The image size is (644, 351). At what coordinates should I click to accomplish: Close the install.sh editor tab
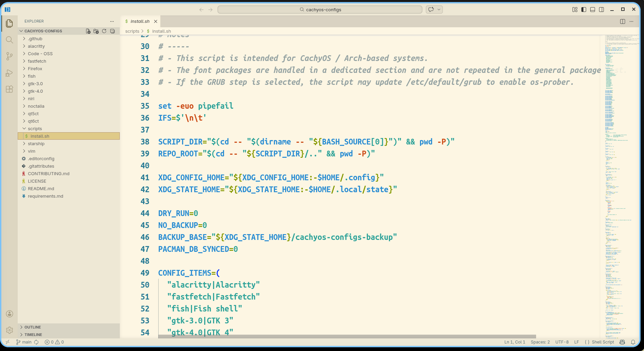click(156, 21)
